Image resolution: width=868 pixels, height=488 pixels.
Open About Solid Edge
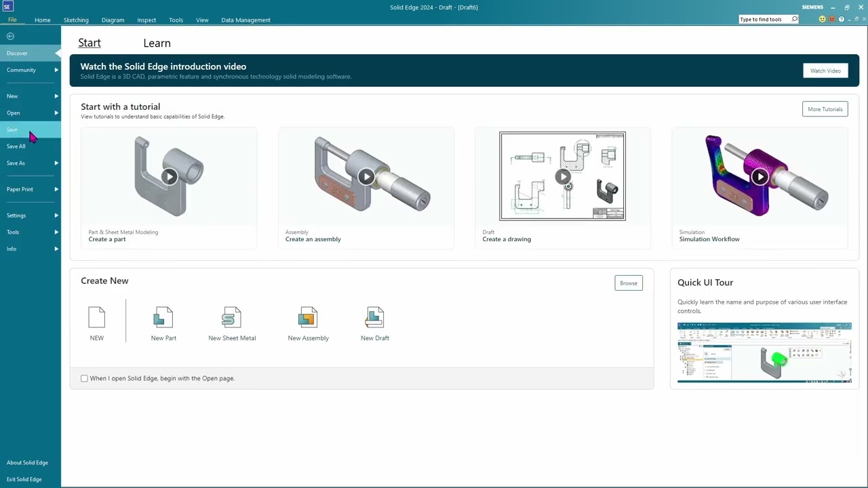point(28,463)
